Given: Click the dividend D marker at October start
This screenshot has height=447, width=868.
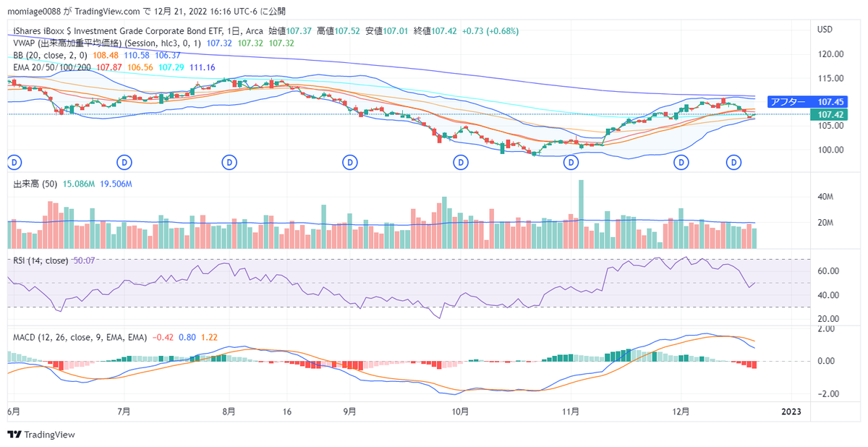Looking at the screenshot, I should point(461,162).
